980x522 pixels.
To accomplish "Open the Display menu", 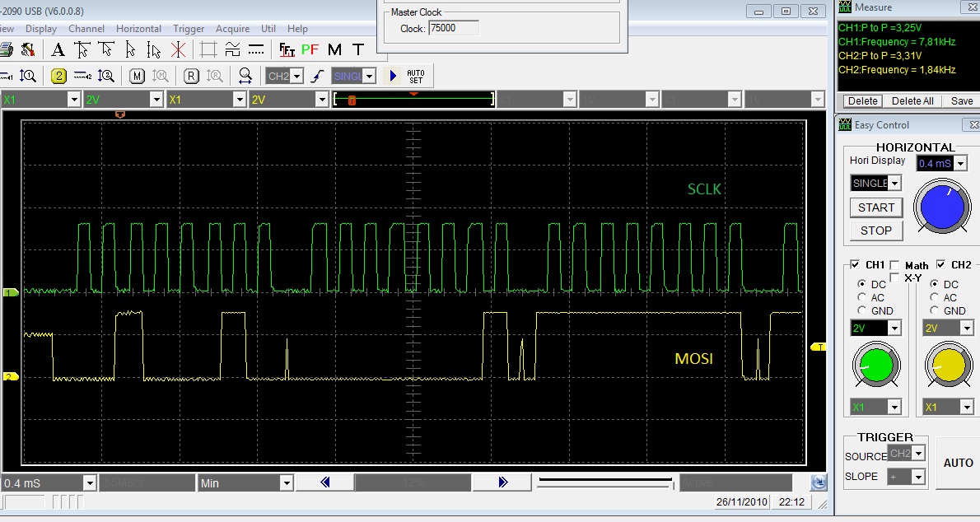I will coord(41,29).
